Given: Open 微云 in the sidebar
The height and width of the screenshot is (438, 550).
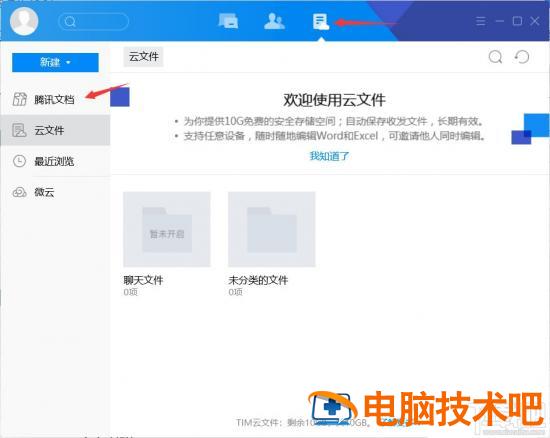Looking at the screenshot, I should (x=55, y=192).
